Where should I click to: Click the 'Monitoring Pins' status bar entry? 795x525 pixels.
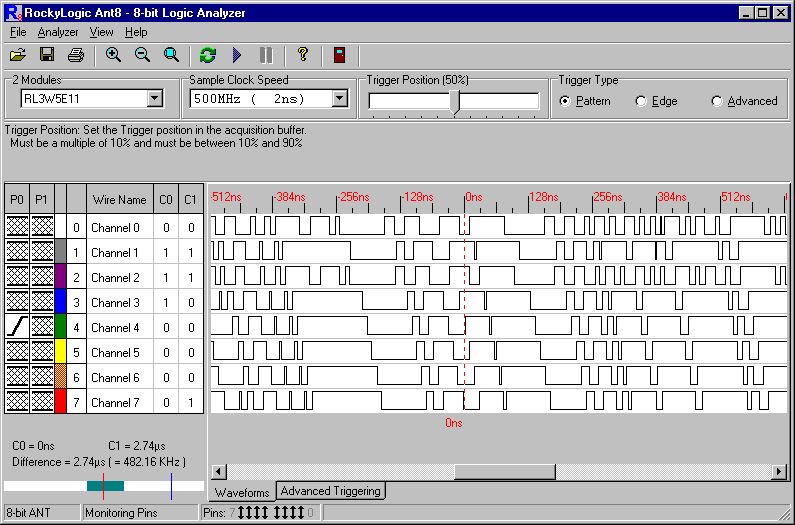(x=121, y=513)
